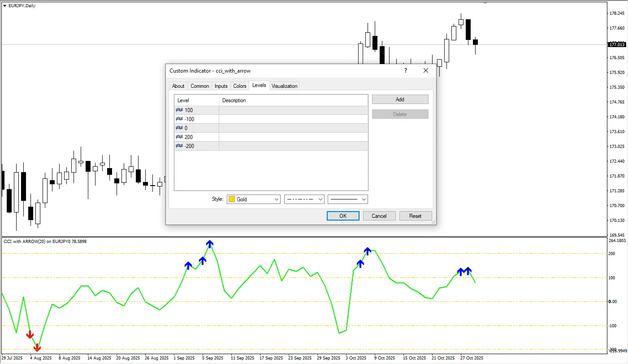Screen dimensions: 628x364
Task: Open the EURJPY,Daily chart title dropdown arrow
Action: [5, 6]
